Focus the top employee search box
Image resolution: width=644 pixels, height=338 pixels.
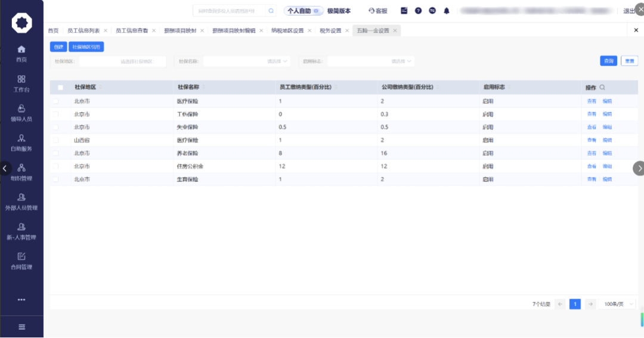[230, 11]
